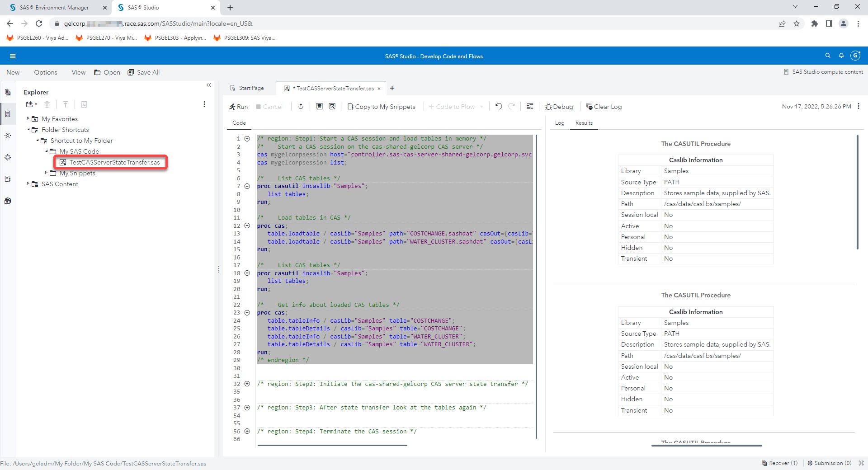Viewport: 868px width, 470px height.
Task: Run the SAS program
Action: 238,107
